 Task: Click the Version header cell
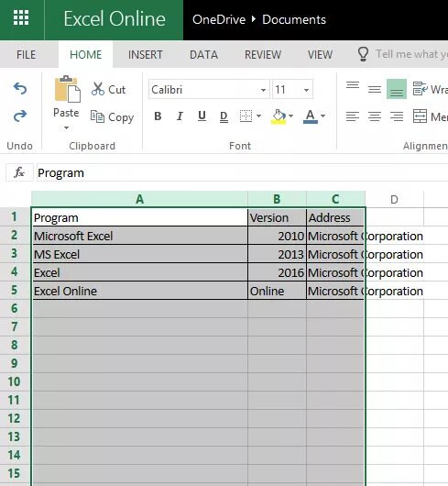click(x=277, y=217)
